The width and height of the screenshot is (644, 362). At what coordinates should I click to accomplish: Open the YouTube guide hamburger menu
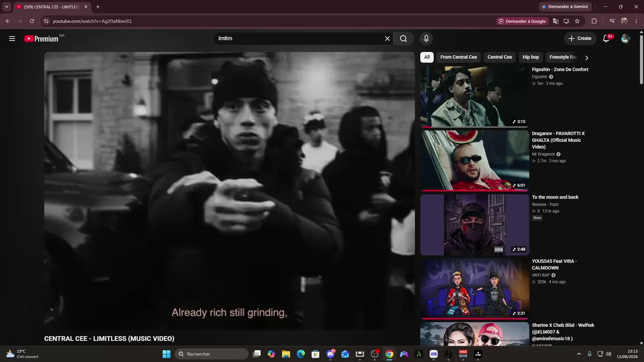12,38
